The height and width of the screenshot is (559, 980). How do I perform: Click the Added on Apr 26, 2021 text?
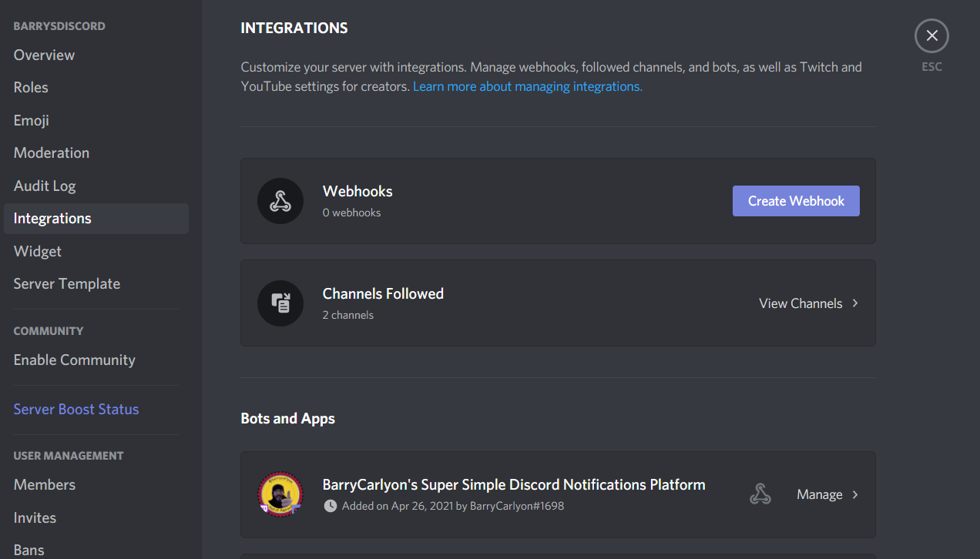click(453, 506)
